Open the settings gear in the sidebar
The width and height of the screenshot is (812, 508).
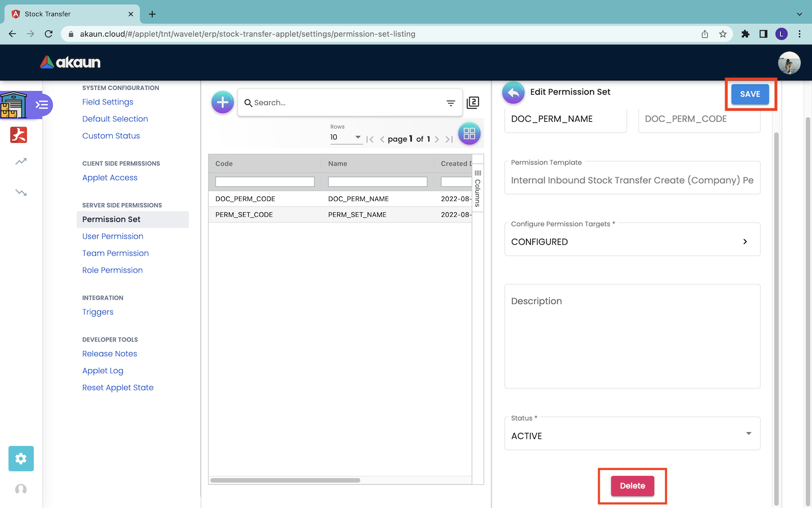tap(21, 458)
